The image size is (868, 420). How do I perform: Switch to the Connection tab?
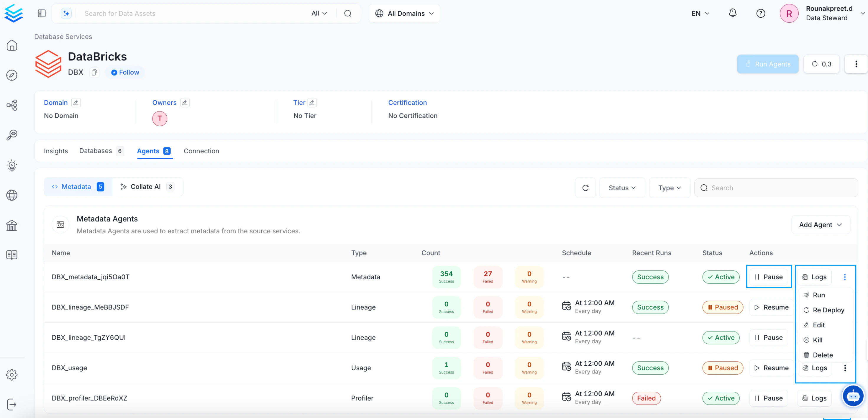pos(201,151)
